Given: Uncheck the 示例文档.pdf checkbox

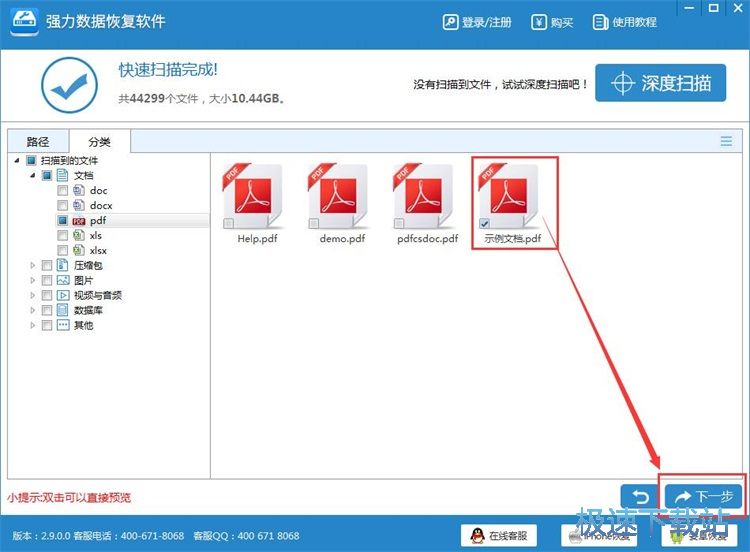Looking at the screenshot, I should 485,223.
